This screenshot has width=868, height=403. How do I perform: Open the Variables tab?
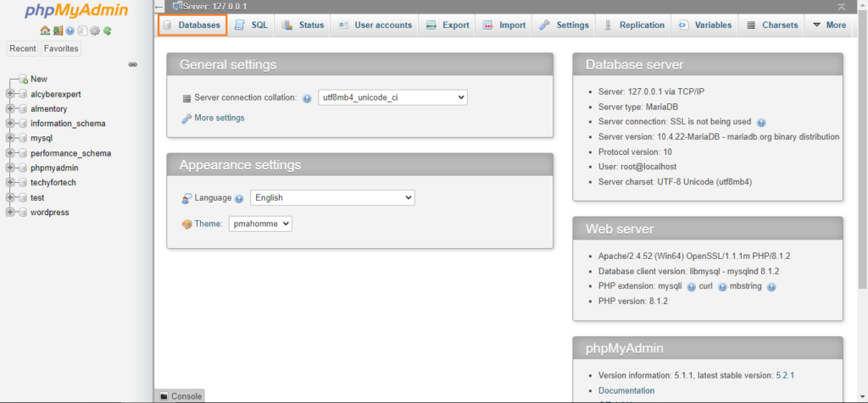click(705, 25)
